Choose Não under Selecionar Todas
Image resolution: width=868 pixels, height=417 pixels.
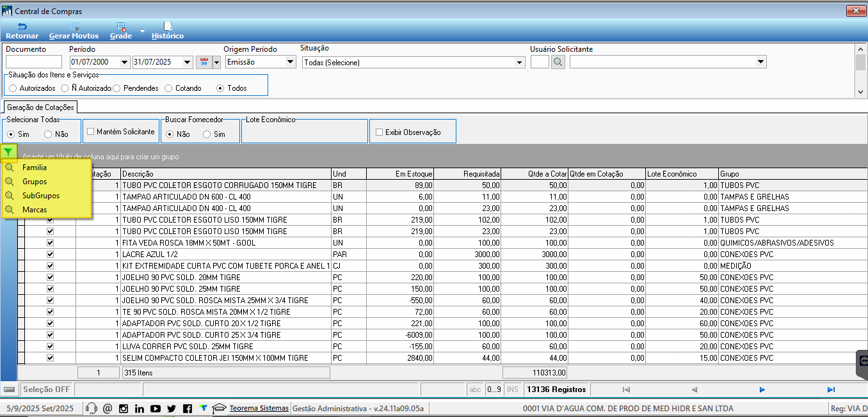tap(48, 134)
